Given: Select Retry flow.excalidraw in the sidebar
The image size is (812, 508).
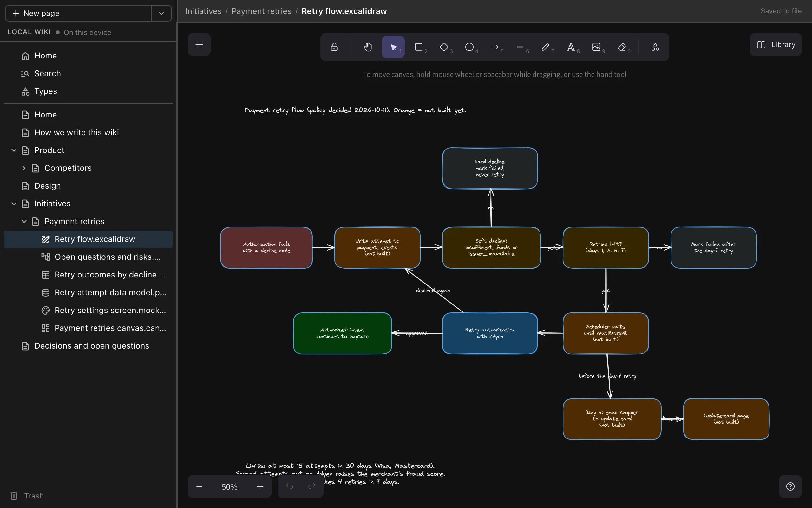Looking at the screenshot, I should pos(88,239).
